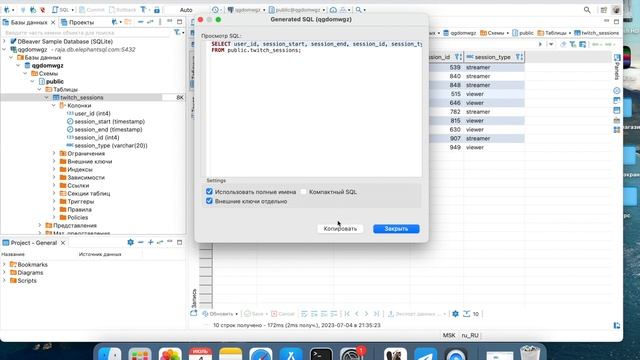This screenshot has height=360, width=640.
Task: Open Telegram from the Dock
Action: click(425, 354)
